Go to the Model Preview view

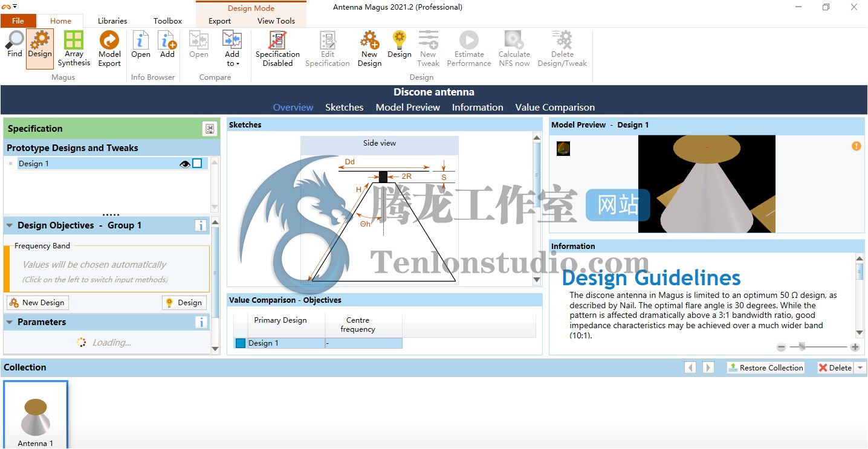click(x=408, y=107)
